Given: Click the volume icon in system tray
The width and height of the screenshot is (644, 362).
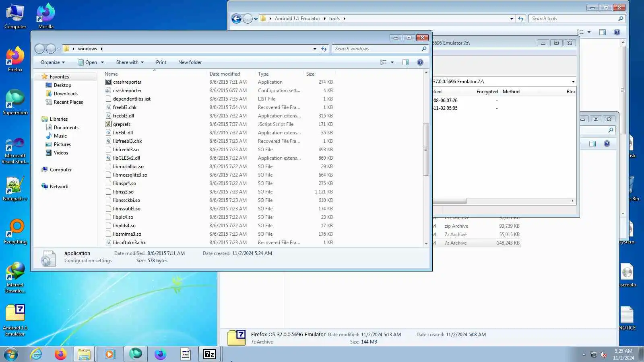Looking at the screenshot, I should 603,354.
